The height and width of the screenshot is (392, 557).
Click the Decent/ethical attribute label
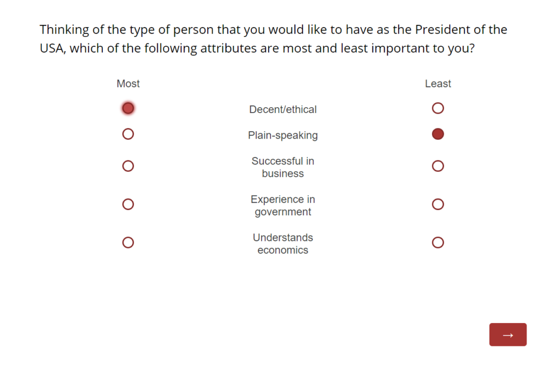tap(283, 109)
